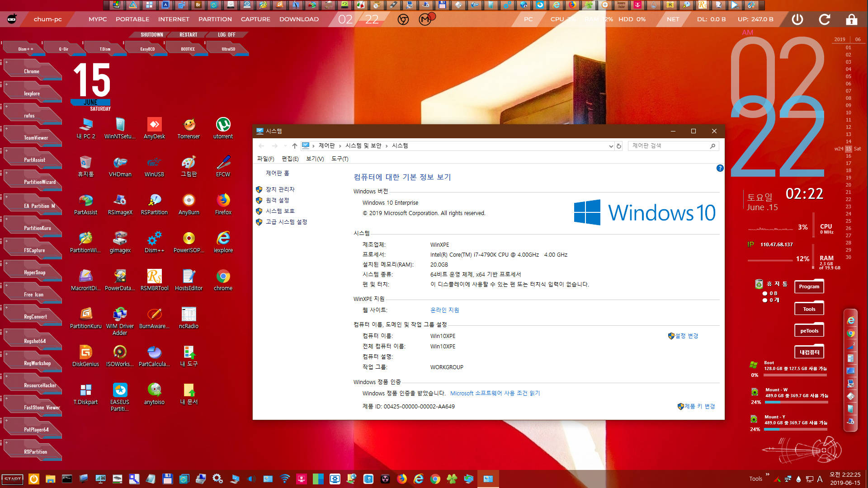This screenshot has width=868, height=488.
Task: Launch chrome desktop icon
Action: point(223,280)
